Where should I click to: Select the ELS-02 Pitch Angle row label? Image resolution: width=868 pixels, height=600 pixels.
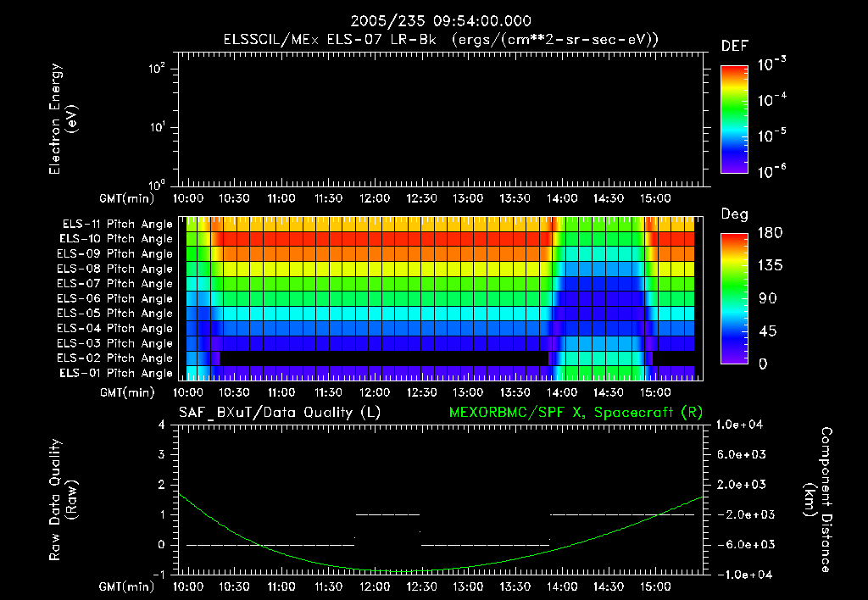(x=114, y=358)
